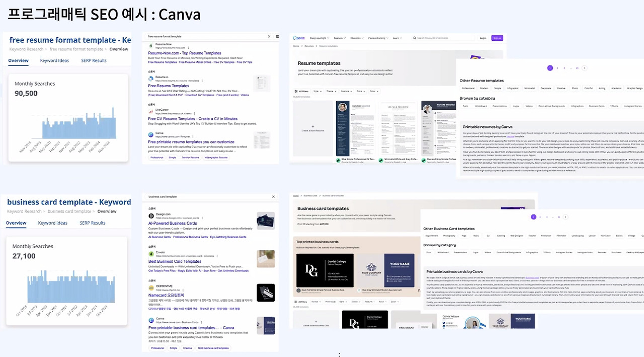Click the magnifier icon in Canva's template search
644x357 pixels.
pos(414,38)
